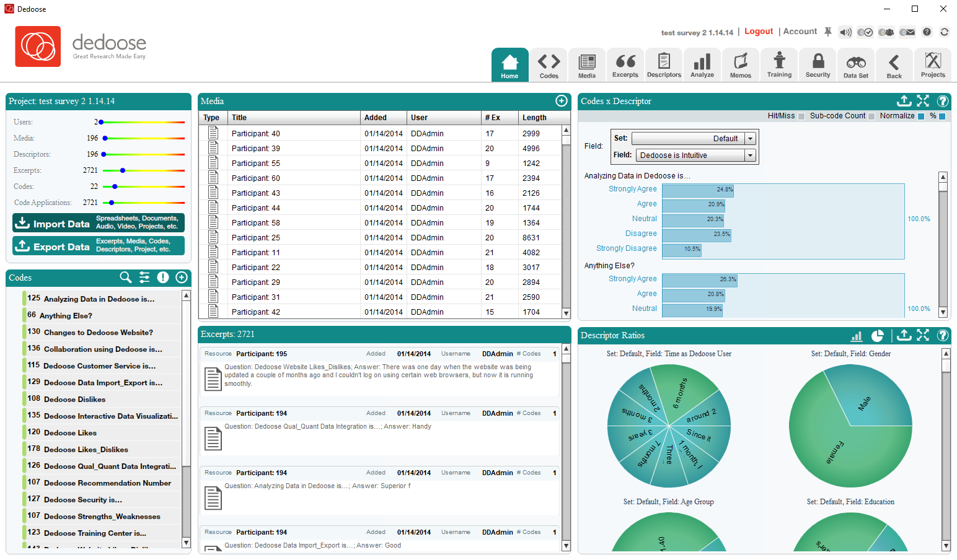This screenshot has height=560, width=957.
Task: Click the Home tab
Action: pyautogui.click(x=509, y=65)
